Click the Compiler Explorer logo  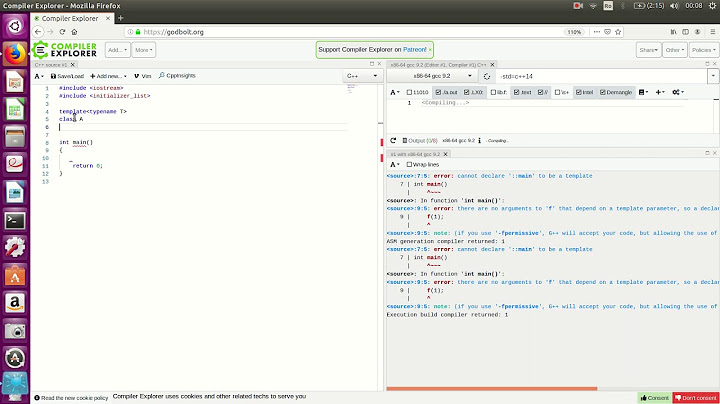pos(65,50)
